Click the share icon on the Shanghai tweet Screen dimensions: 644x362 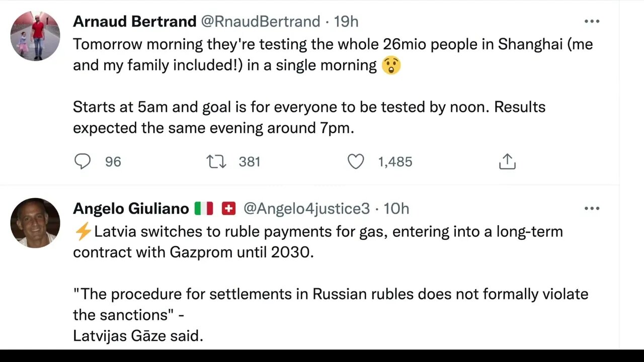(x=507, y=161)
